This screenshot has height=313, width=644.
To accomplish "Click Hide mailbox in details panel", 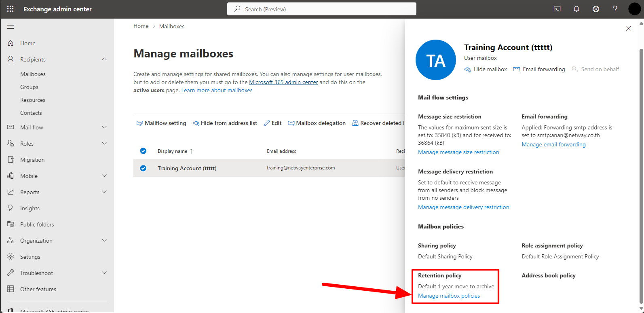I will pyautogui.click(x=486, y=69).
